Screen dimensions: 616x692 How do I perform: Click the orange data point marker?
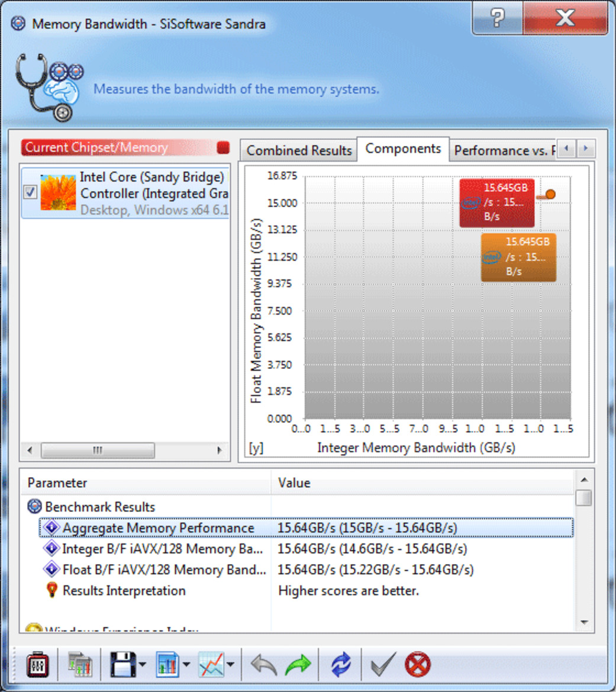pos(550,194)
